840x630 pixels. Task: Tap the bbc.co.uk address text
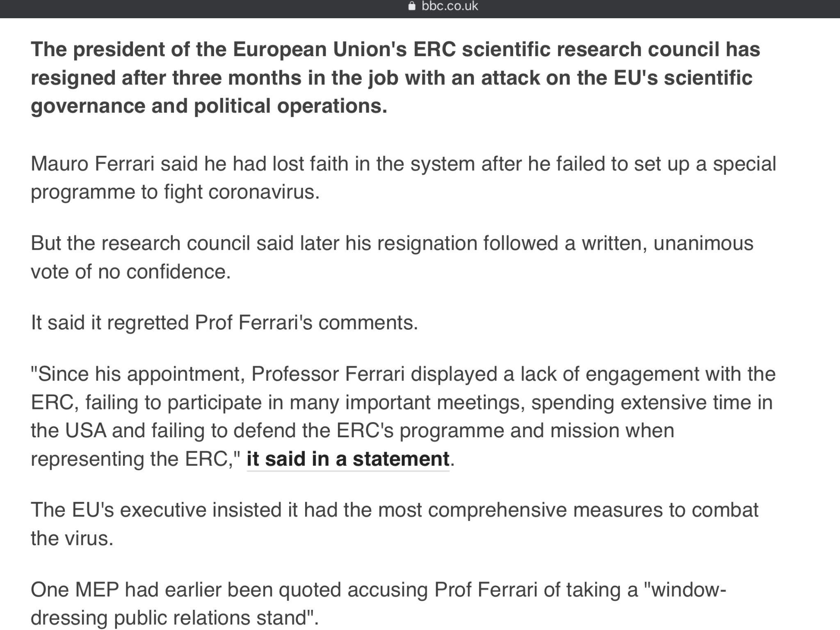pyautogui.click(x=450, y=6)
